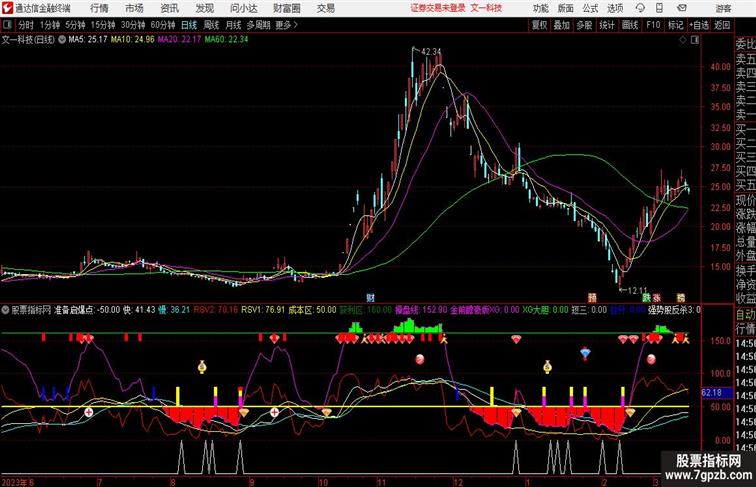Open the 资讯 menu
Image resolution: width=756 pixels, height=487 pixels.
point(170,8)
